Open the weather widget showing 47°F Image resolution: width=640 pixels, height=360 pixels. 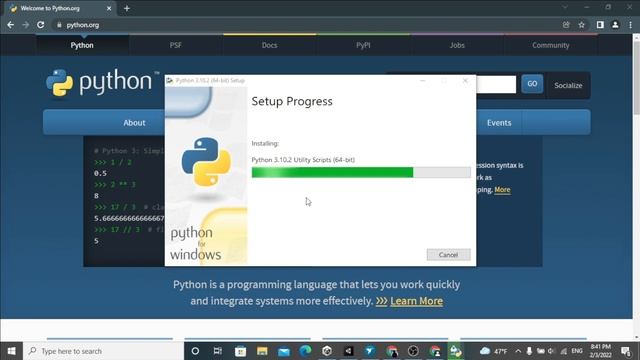493,351
